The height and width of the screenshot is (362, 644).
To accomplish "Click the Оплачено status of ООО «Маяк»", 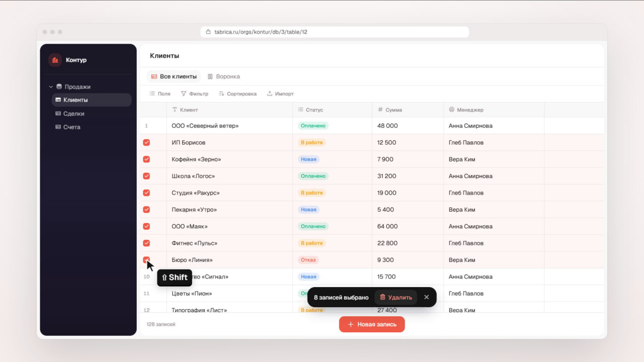I will [313, 226].
